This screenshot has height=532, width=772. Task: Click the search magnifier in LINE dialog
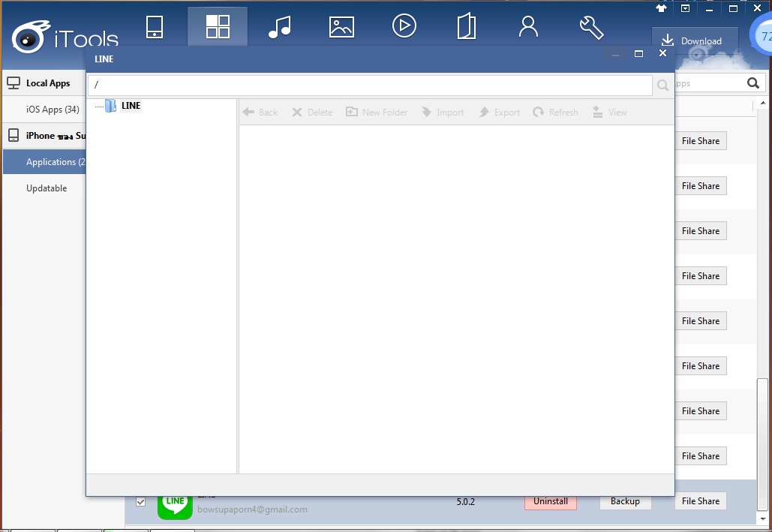point(662,86)
